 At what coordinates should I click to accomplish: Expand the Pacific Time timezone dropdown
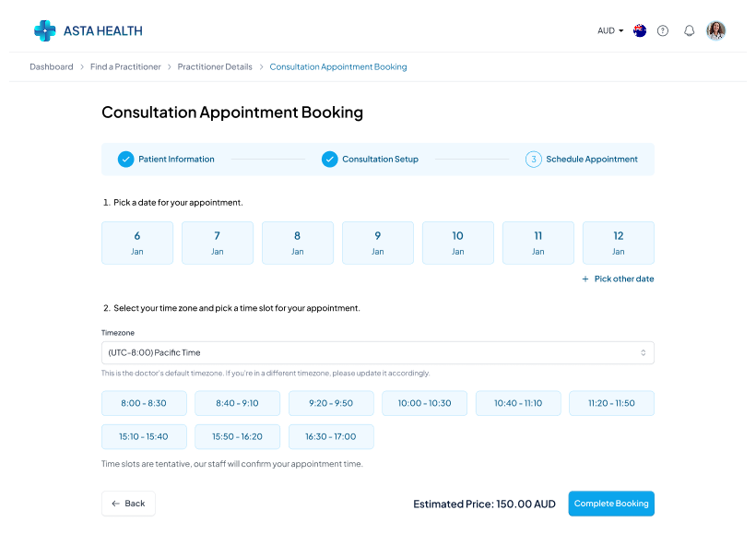(378, 352)
